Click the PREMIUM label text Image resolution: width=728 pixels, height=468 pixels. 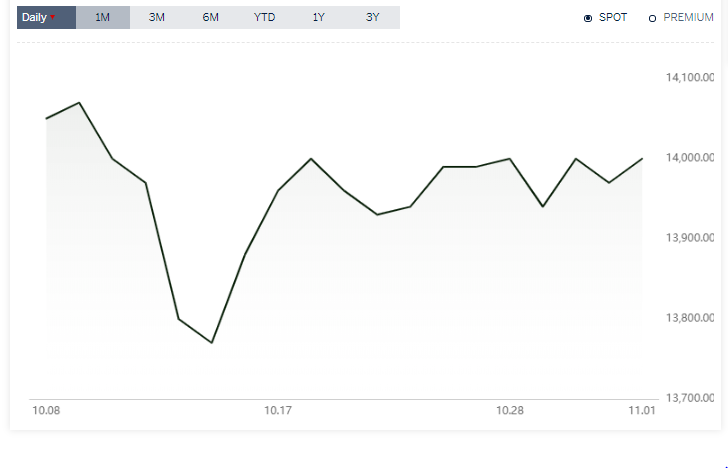point(688,18)
